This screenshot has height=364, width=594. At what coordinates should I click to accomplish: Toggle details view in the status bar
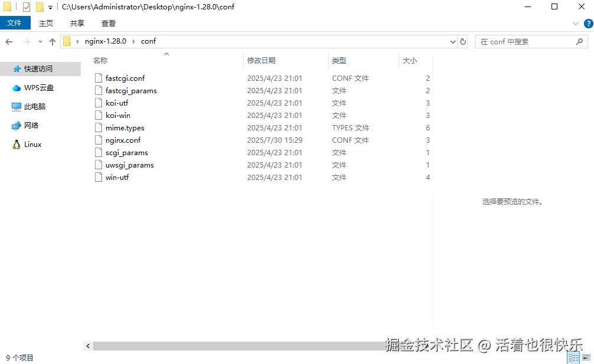point(573,358)
